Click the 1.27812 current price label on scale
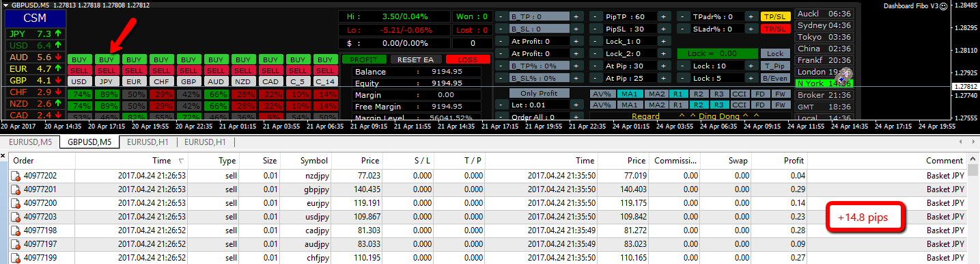This screenshot has height=264, width=980. coord(964,86)
